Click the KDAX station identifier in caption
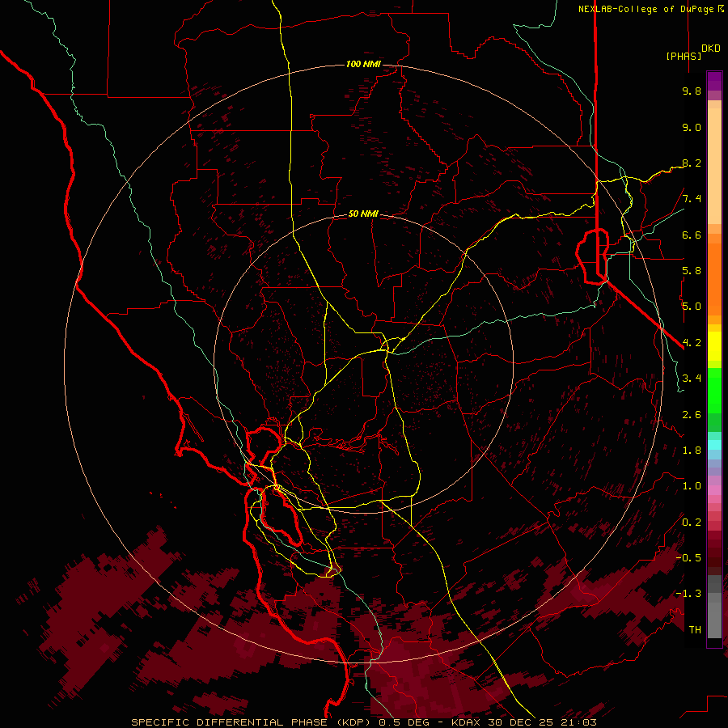This screenshot has width=728, height=728. 467,722
